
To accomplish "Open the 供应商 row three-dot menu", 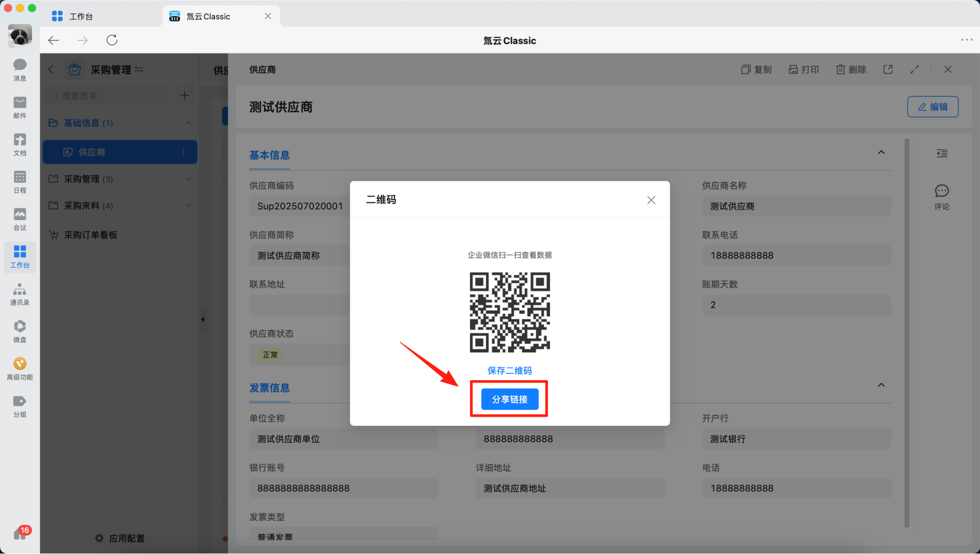I will (x=183, y=152).
